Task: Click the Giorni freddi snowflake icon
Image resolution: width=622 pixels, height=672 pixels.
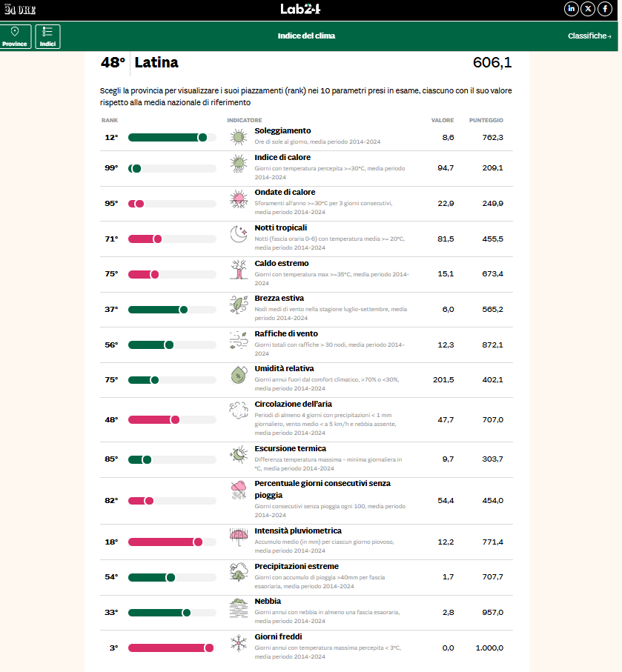Action: point(238,643)
